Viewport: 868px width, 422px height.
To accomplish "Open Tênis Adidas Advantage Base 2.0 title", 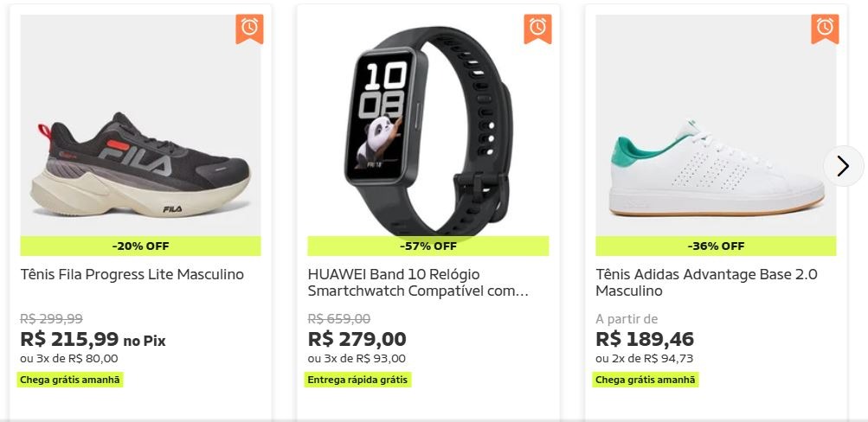I will [706, 283].
